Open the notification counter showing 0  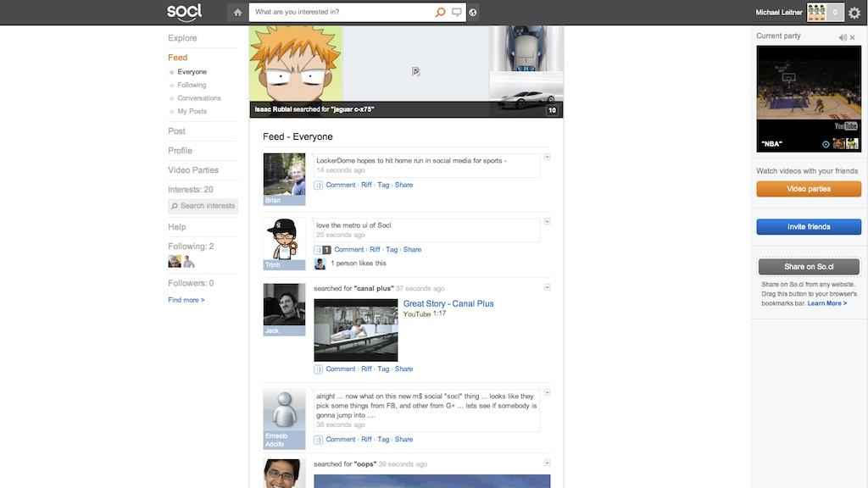point(835,12)
